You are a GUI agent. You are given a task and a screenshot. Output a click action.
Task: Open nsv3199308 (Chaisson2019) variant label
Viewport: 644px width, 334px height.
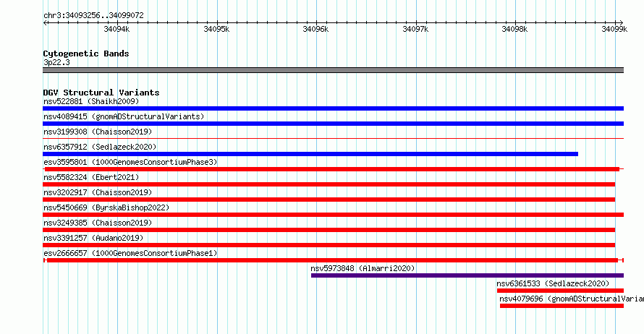coord(98,132)
